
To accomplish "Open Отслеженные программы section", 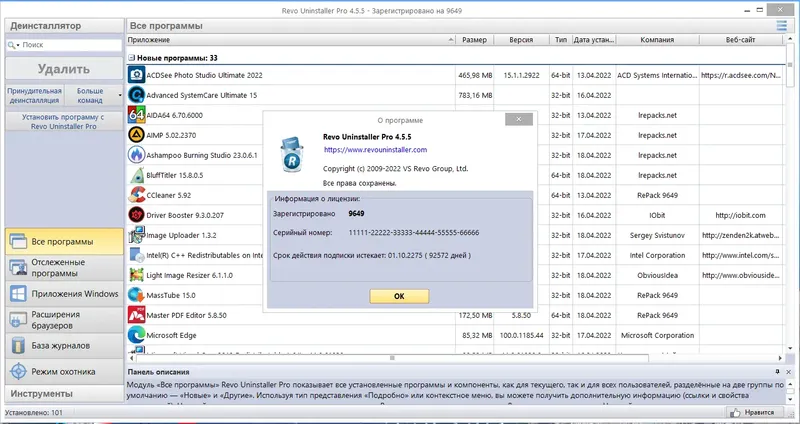I will click(64, 267).
